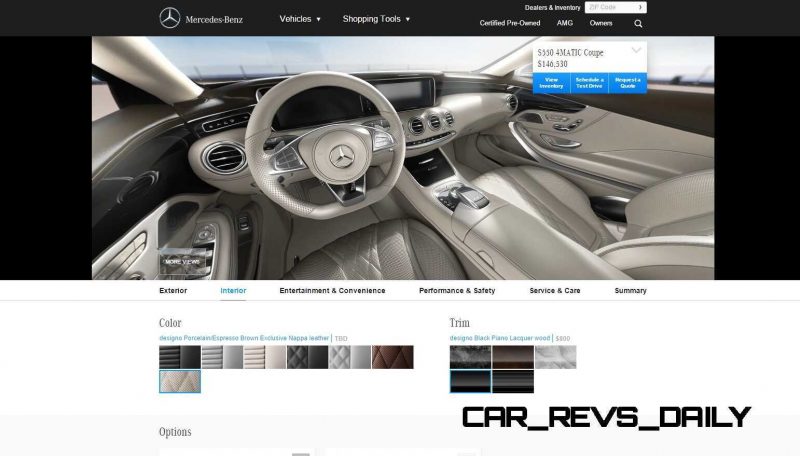Viewport: 800px width, 456px height.
Task: Open the search magnifier icon
Action: pos(638,23)
